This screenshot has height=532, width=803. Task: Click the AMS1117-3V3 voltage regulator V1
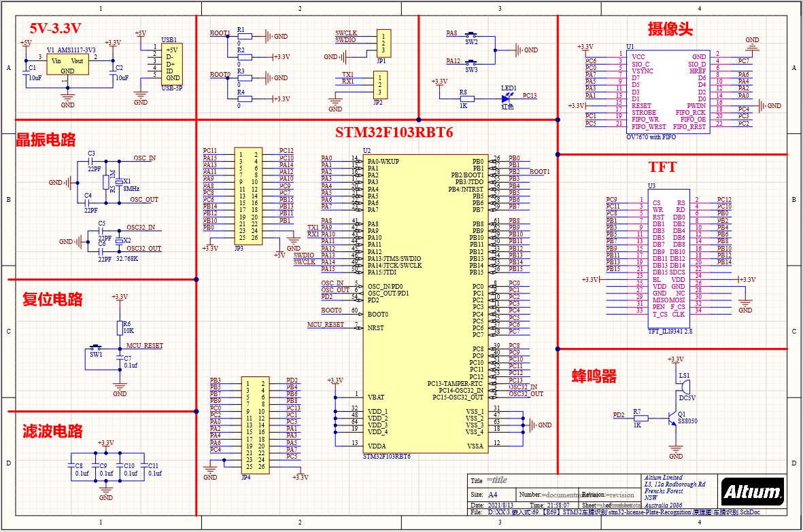click(x=67, y=65)
